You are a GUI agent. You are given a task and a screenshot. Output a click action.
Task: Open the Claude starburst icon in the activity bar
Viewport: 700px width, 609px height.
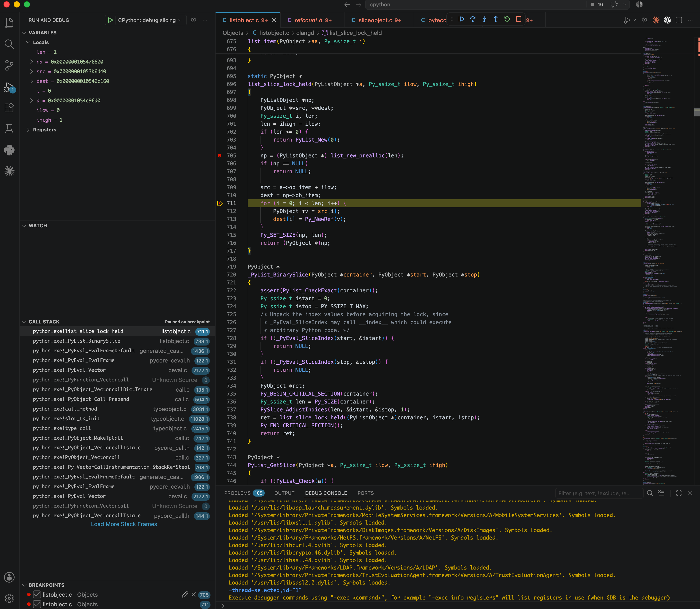coord(9,171)
